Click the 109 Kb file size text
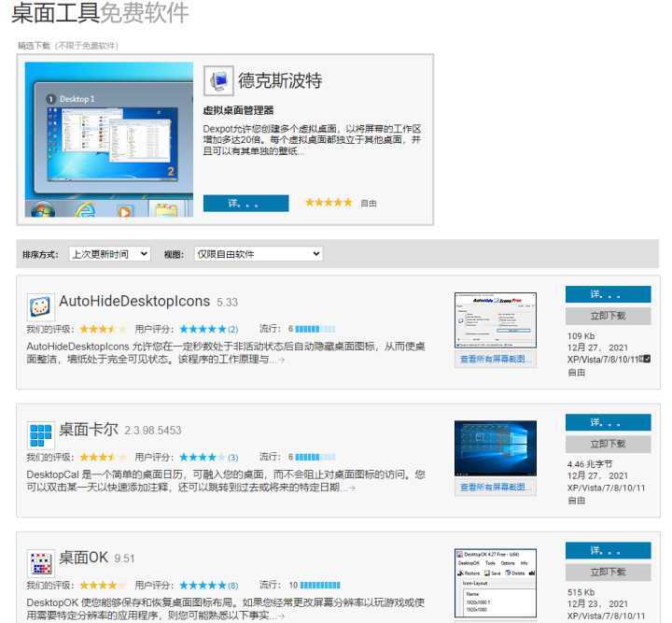 581,336
